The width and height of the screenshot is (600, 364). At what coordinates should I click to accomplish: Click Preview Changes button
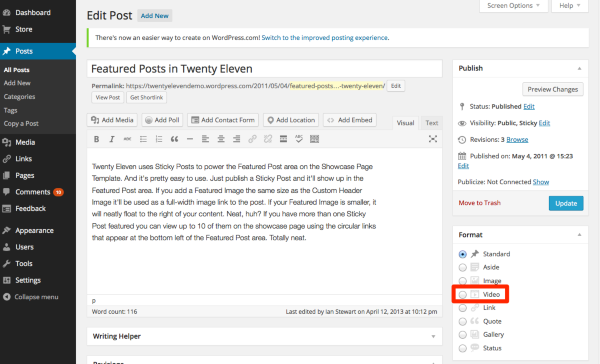click(553, 90)
